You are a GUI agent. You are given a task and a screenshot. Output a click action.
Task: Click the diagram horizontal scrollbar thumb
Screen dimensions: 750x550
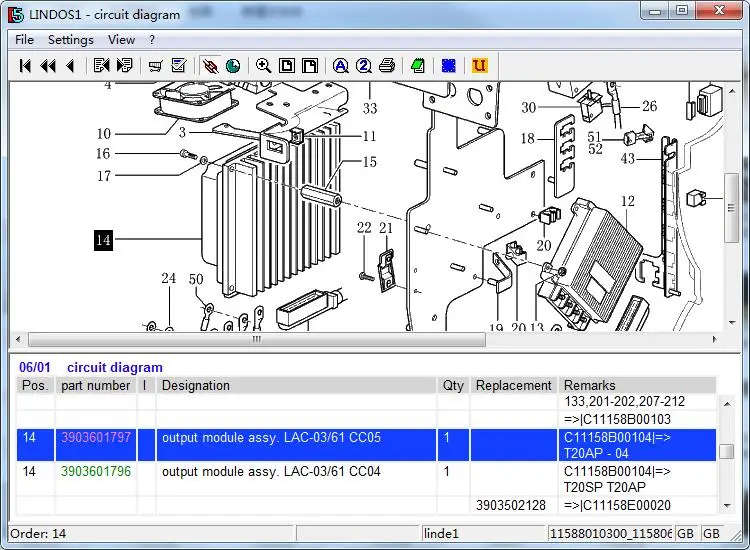coord(257,339)
